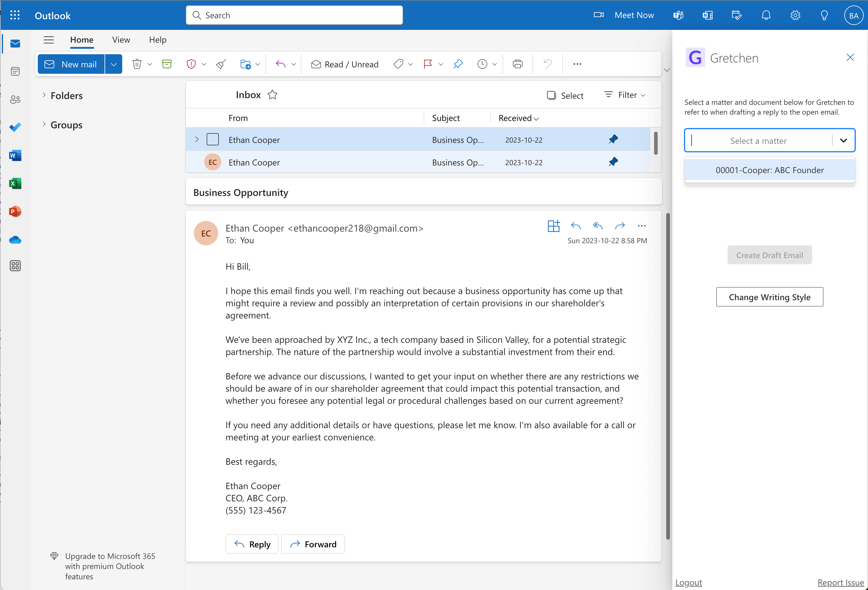Open the Teams icon in header
This screenshot has width=868, height=590.
pos(678,15)
